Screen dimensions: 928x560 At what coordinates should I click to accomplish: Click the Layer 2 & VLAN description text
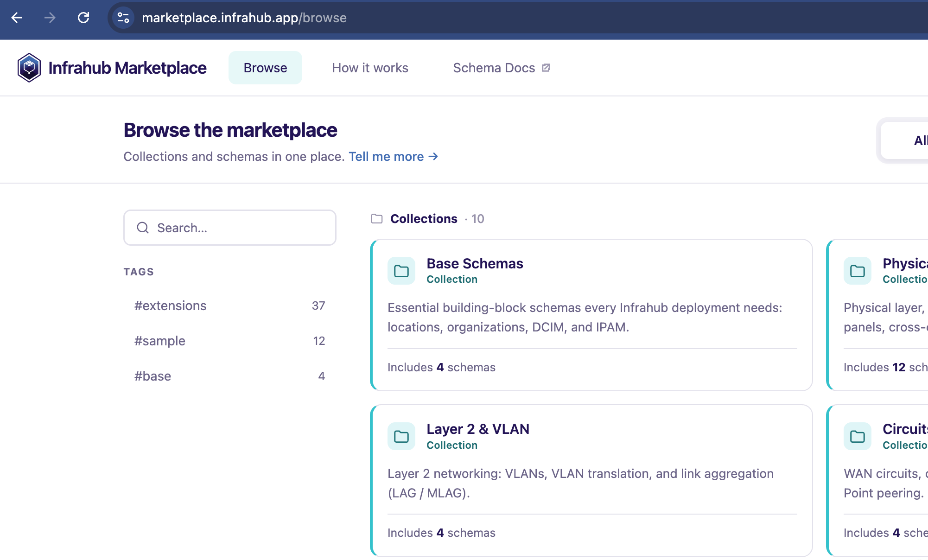point(580,483)
